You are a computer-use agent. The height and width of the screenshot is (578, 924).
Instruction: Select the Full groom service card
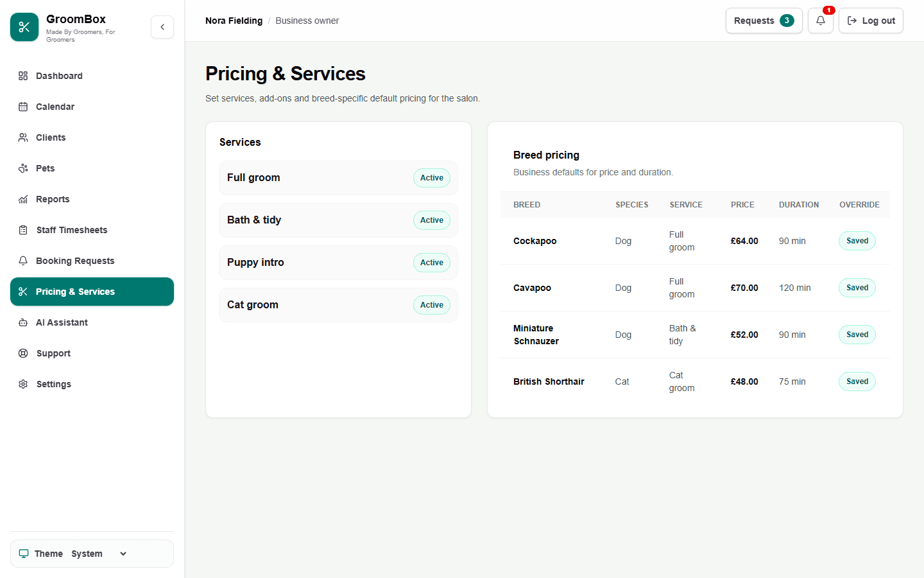point(338,178)
